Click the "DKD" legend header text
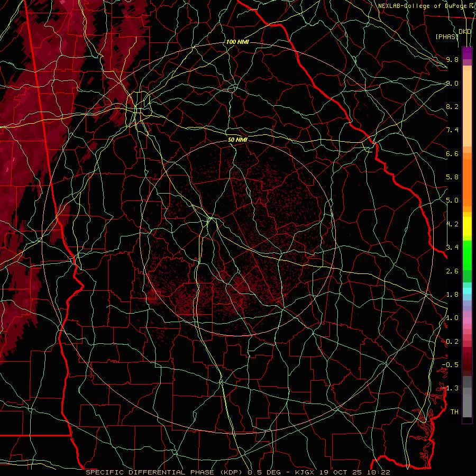The height and width of the screenshot is (476, 476). pos(465,32)
